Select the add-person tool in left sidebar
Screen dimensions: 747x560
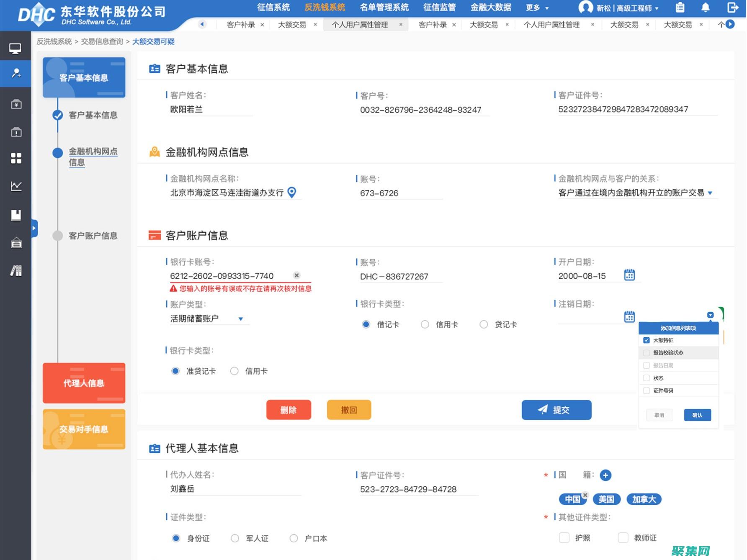pyautogui.click(x=16, y=74)
